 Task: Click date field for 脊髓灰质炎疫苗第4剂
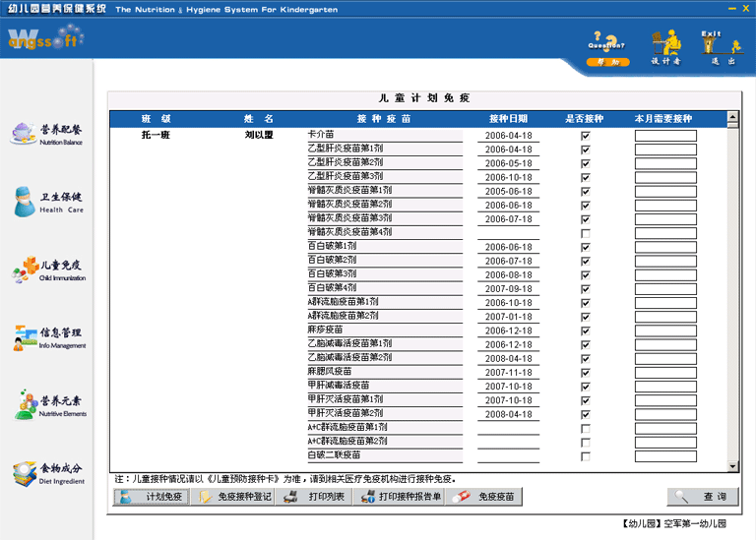508,233
